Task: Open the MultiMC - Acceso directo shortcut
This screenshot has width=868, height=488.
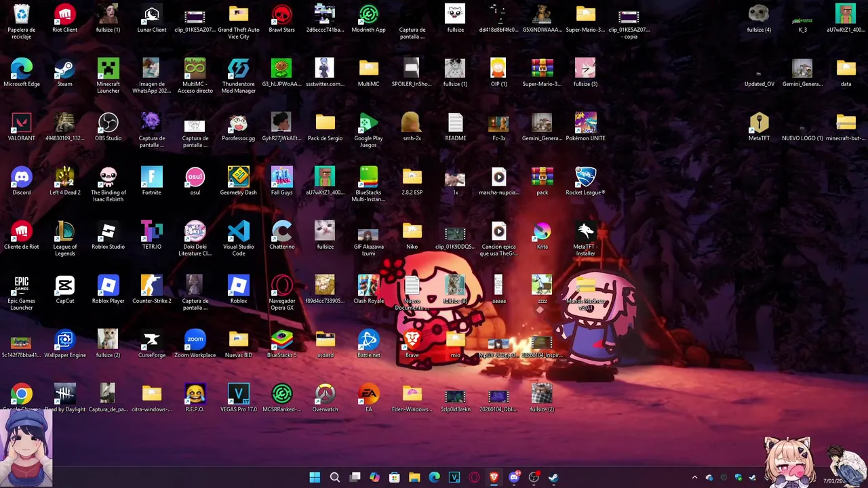Action: [x=195, y=69]
